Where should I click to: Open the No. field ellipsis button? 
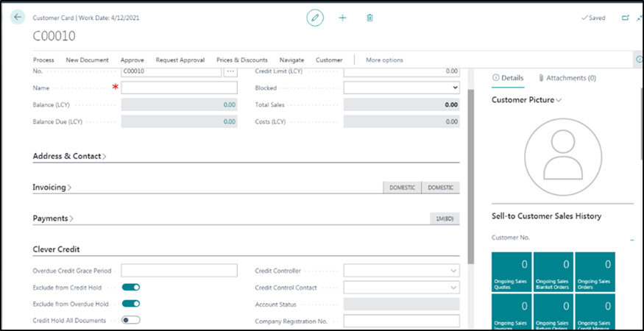[230, 71]
